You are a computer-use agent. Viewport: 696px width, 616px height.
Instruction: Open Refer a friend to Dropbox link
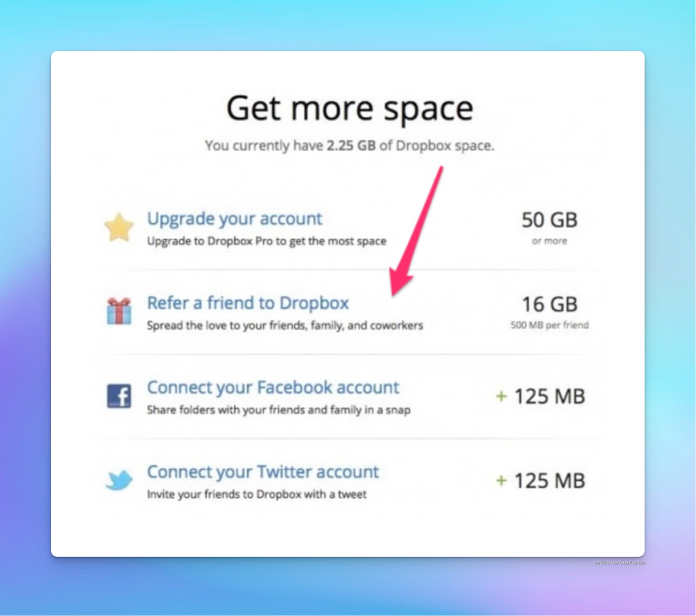(247, 303)
